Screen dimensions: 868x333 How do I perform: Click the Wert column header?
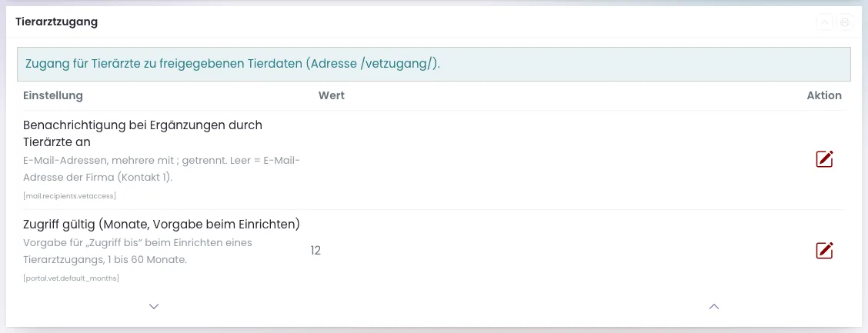click(x=332, y=95)
